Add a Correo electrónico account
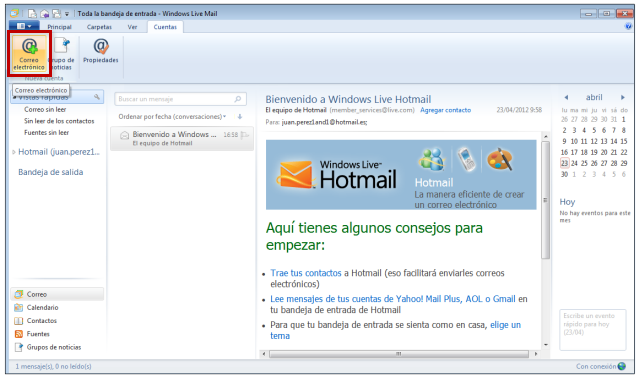The image size is (640, 378). [x=29, y=53]
